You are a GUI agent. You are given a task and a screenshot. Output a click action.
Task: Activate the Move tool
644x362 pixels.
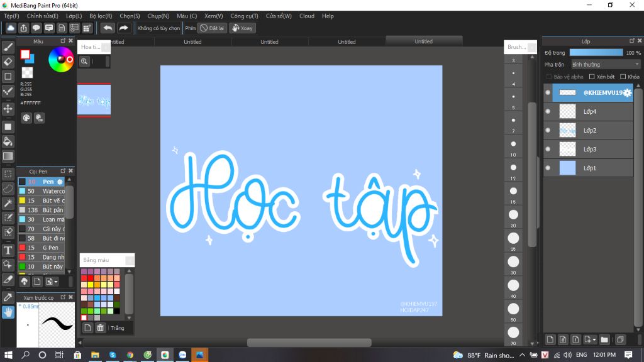coord(8,109)
